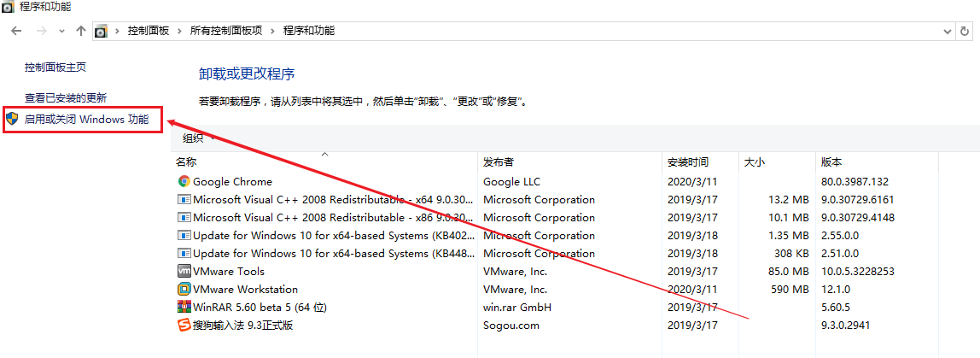This screenshot has width=980, height=358.
Task: Open 控制面板主页 link
Action: click(x=55, y=67)
